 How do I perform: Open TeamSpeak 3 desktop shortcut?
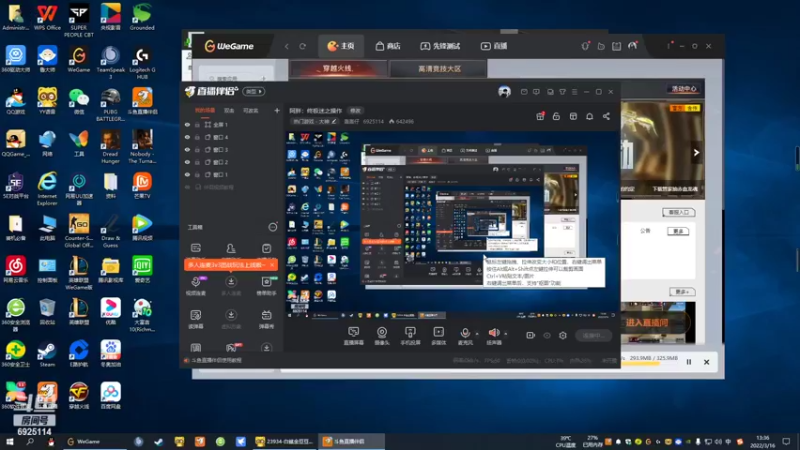110,62
